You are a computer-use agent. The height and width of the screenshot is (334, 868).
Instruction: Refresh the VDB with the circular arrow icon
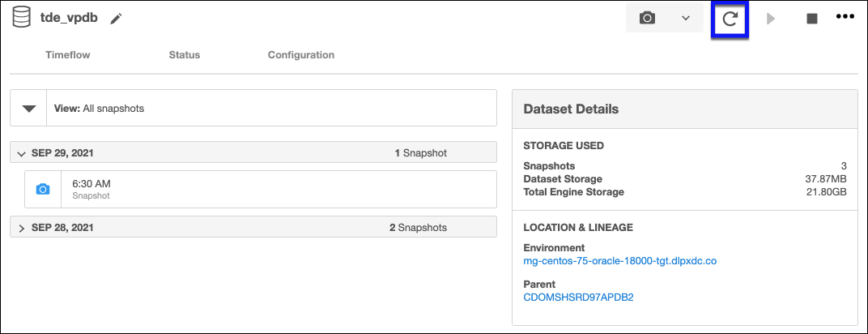730,19
